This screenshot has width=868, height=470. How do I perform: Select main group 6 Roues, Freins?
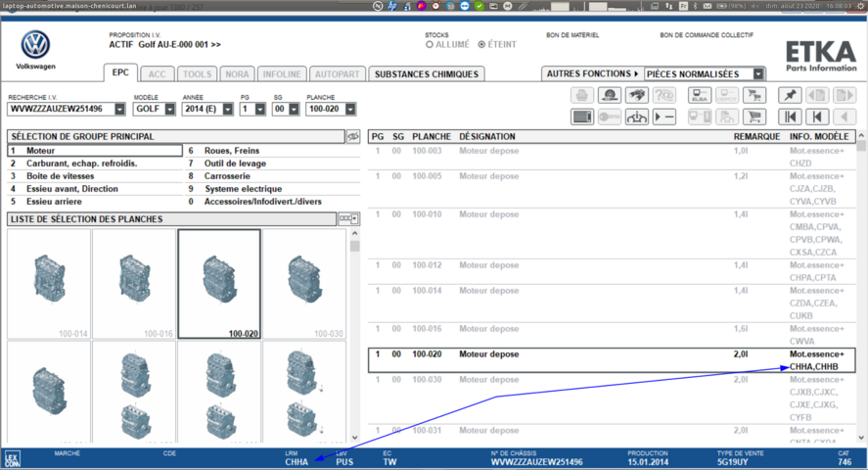click(x=272, y=151)
